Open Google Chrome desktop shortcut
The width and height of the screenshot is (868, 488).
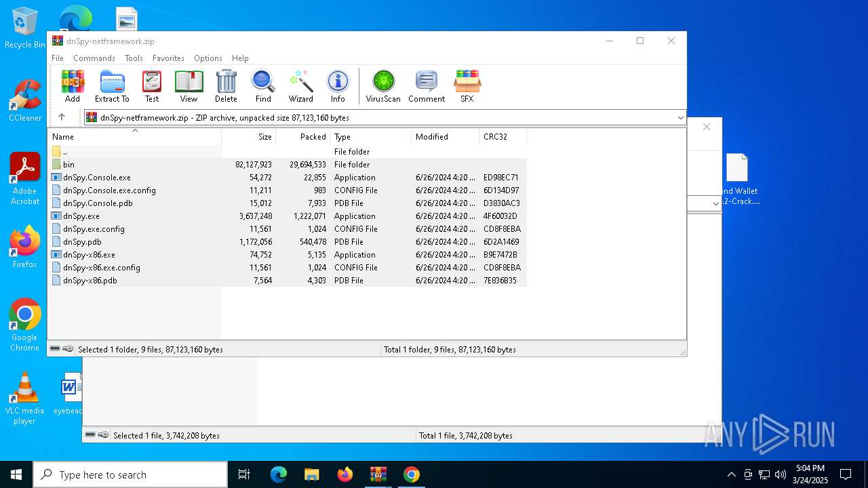(24, 325)
